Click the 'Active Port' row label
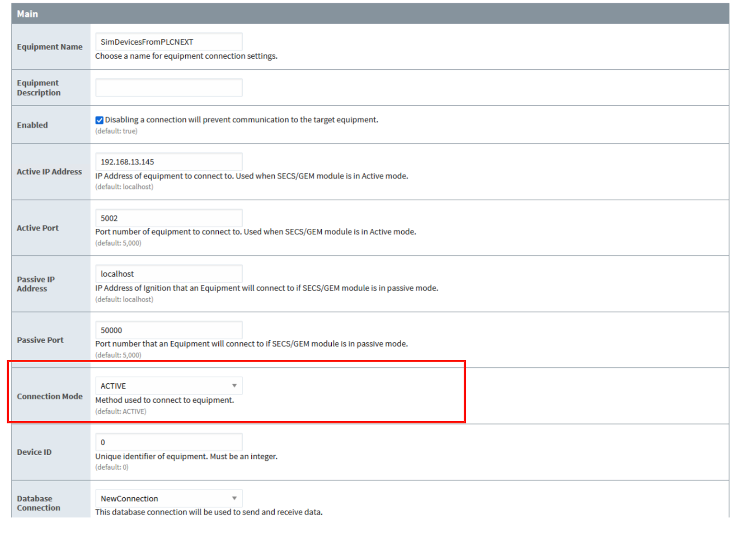 coord(38,228)
